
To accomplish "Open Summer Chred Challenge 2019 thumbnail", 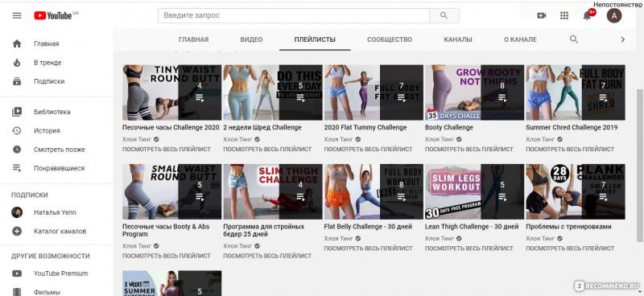I will pos(576,92).
